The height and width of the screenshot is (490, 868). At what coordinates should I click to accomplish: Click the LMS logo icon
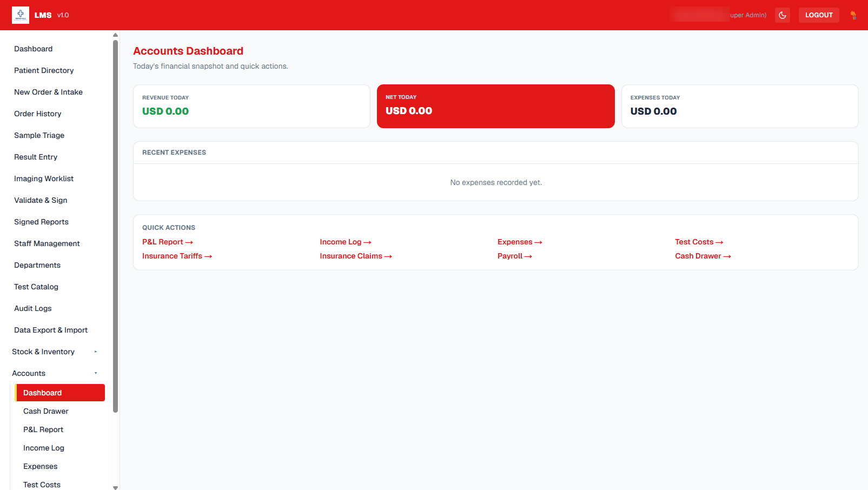tap(21, 15)
